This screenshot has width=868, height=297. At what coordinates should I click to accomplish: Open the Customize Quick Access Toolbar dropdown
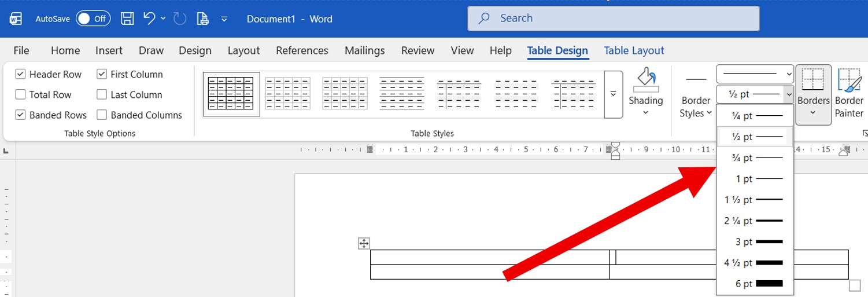pos(224,19)
